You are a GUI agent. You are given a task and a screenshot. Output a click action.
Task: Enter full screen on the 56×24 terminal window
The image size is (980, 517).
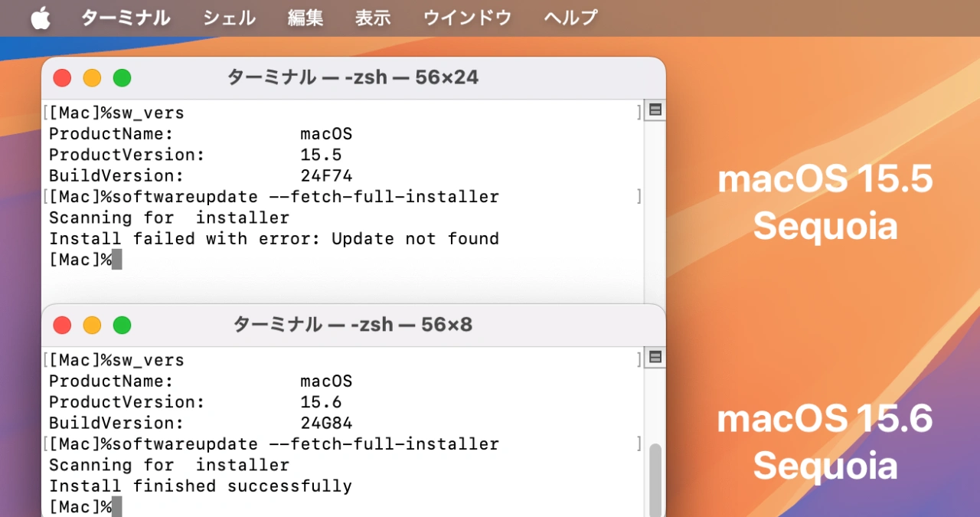[121, 77]
